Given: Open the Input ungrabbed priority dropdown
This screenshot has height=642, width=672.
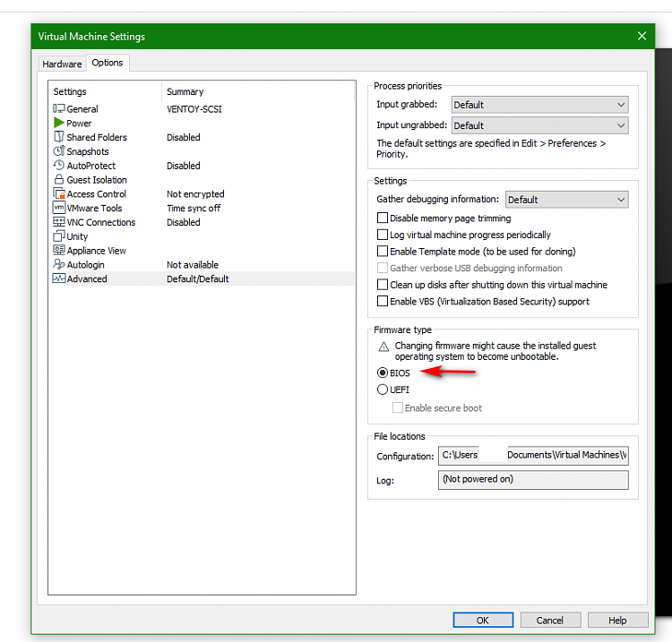Looking at the screenshot, I should [540, 125].
